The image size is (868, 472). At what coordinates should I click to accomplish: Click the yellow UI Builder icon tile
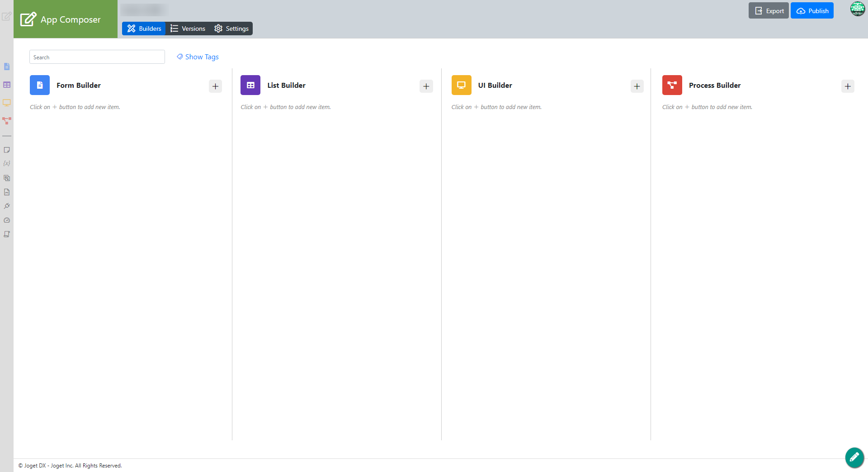[x=461, y=85]
